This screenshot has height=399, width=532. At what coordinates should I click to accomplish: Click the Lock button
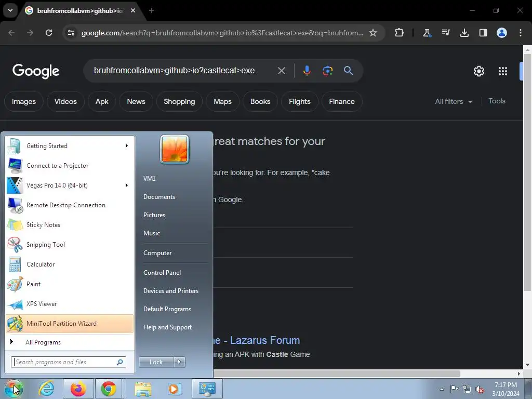[x=156, y=362]
